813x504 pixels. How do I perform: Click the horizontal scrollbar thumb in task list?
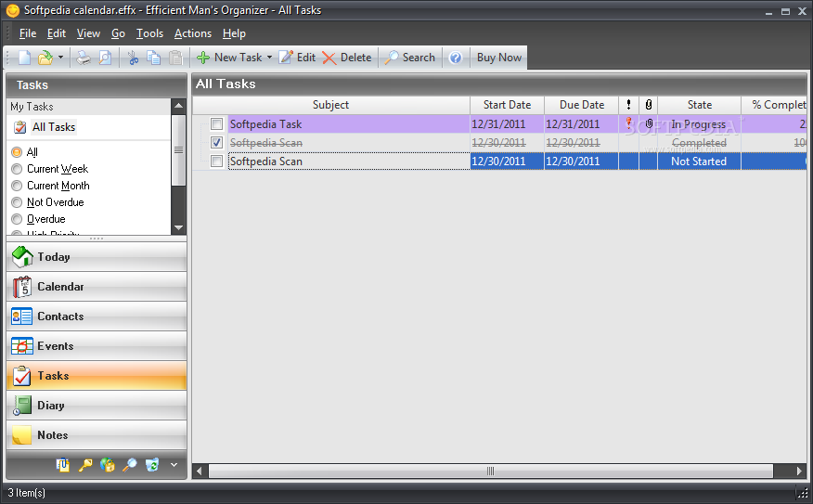pyautogui.click(x=491, y=471)
